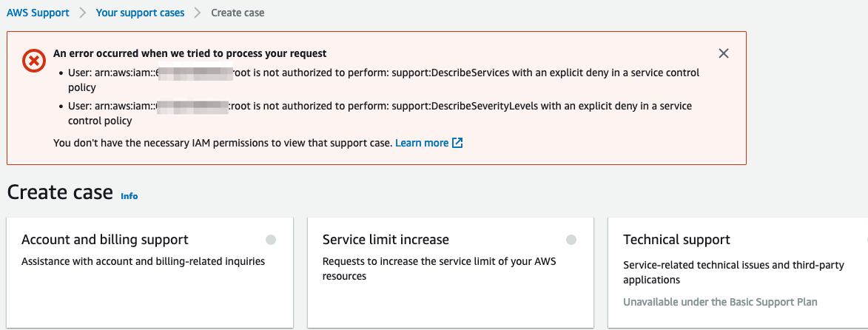Click 'You don't have the necessary IAM permissions' text
Viewport: 868px width, 330px height.
(223, 143)
